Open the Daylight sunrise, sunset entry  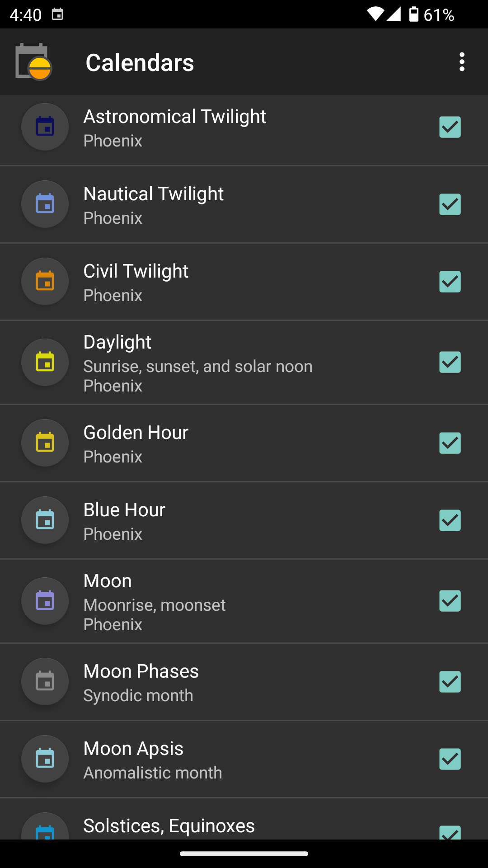[198, 363]
